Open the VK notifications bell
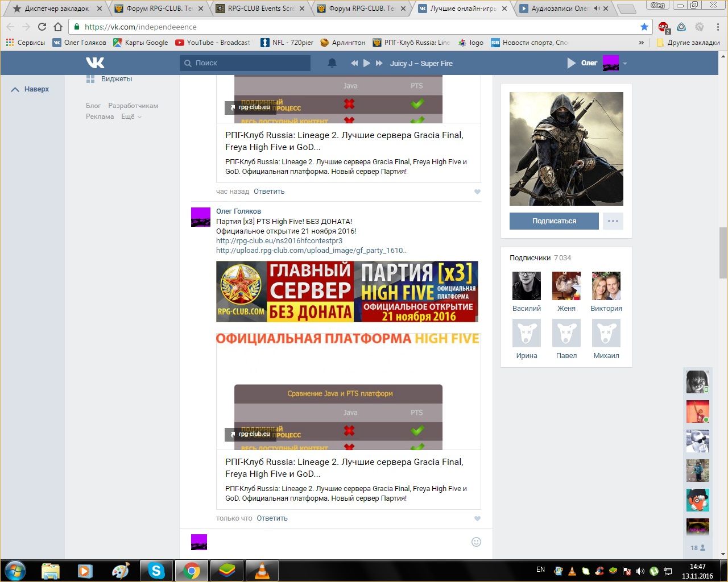 332,63
